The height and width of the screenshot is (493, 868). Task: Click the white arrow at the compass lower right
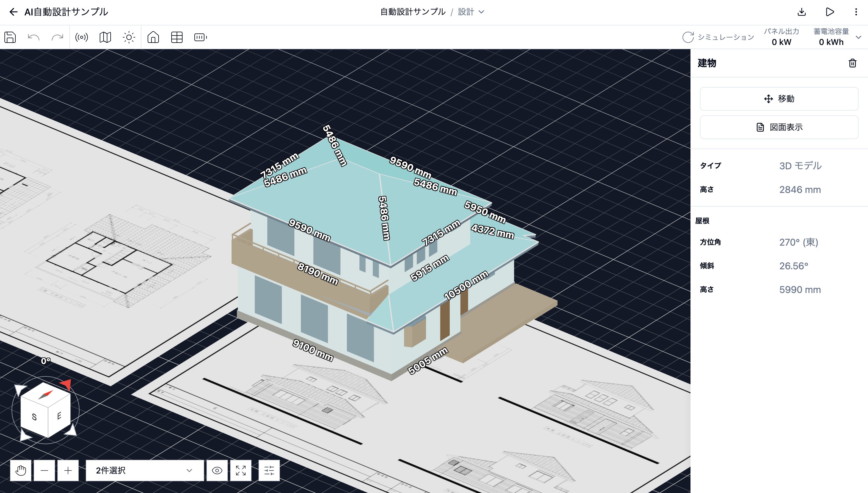tap(71, 430)
